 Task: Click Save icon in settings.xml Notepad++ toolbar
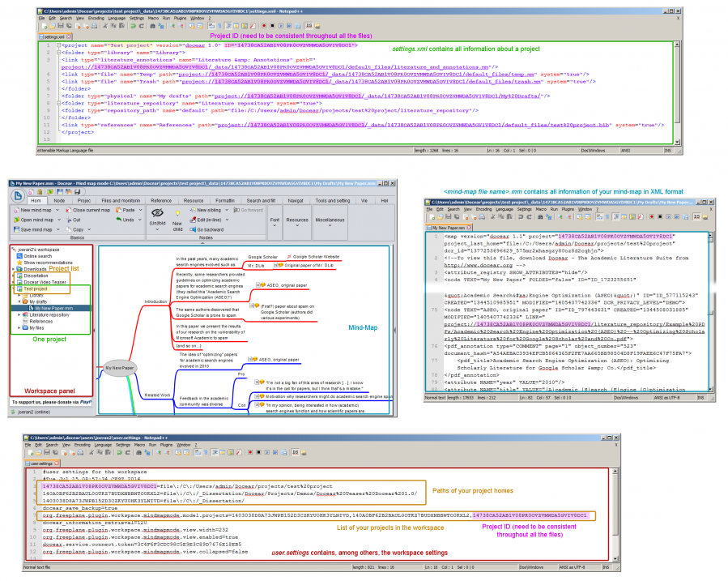[x=61, y=26]
